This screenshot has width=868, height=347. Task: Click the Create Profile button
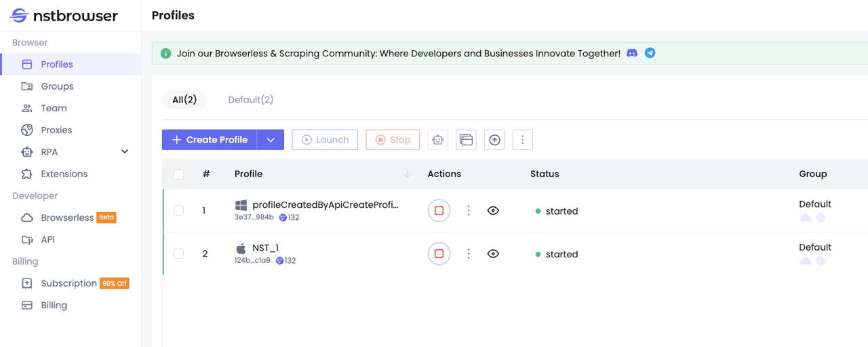click(x=210, y=140)
